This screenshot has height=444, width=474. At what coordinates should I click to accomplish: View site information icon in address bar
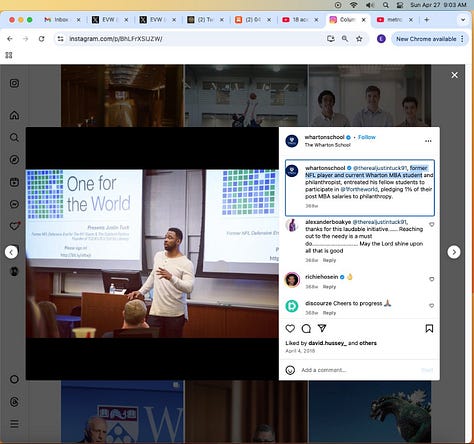(60, 39)
